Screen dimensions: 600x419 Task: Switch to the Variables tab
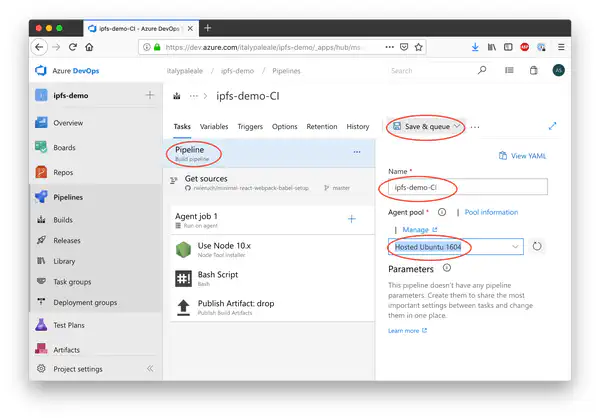(214, 127)
